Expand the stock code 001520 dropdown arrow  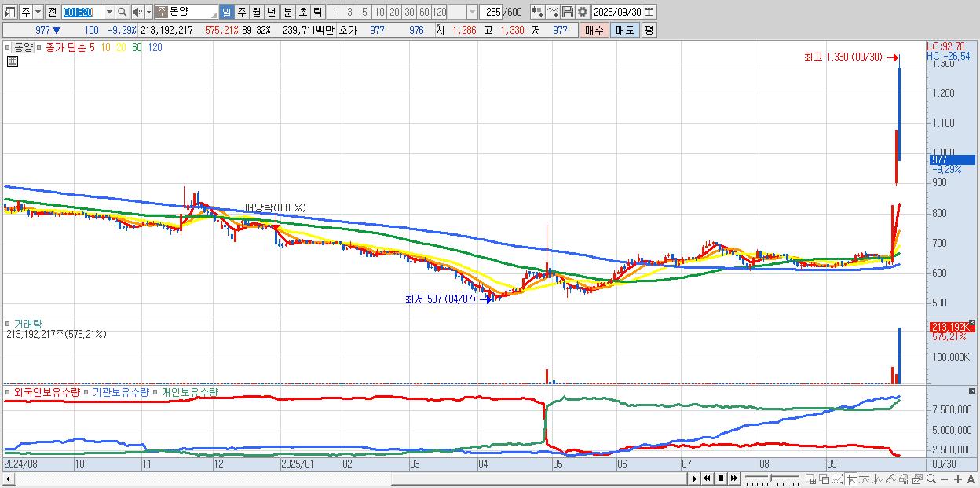click(x=110, y=12)
